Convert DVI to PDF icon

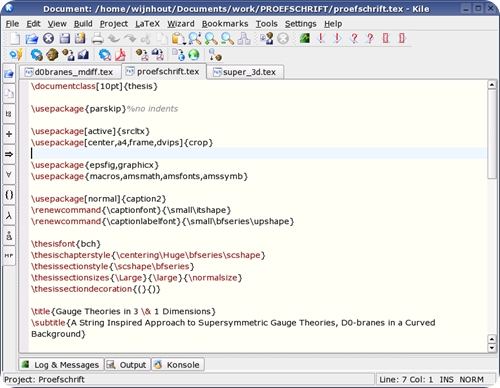[142, 55]
